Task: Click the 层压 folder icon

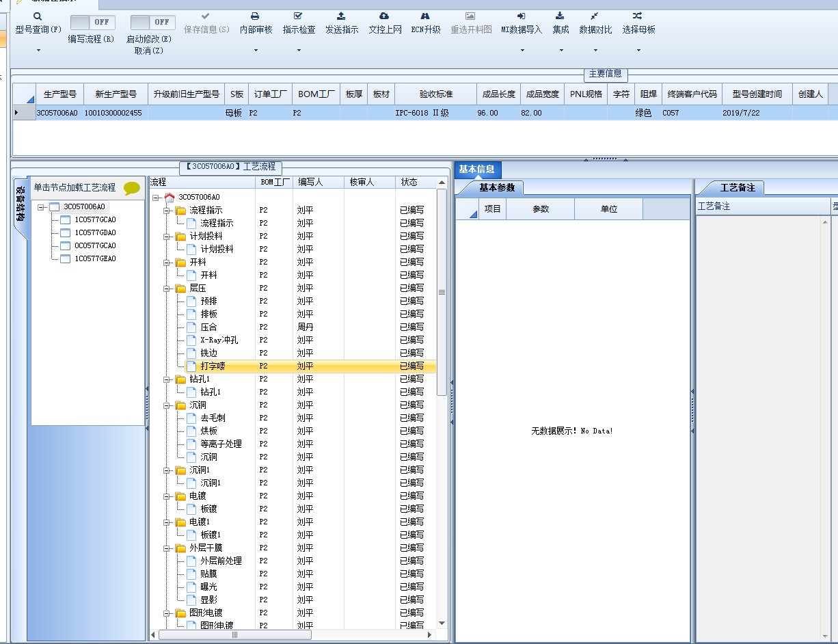Action: click(x=180, y=288)
